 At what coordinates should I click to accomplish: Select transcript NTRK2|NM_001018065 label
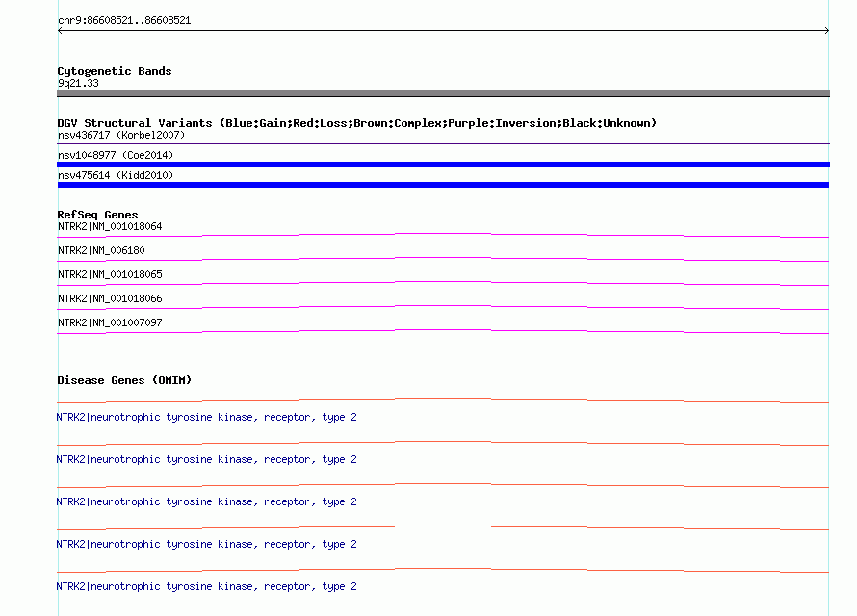coord(110,274)
